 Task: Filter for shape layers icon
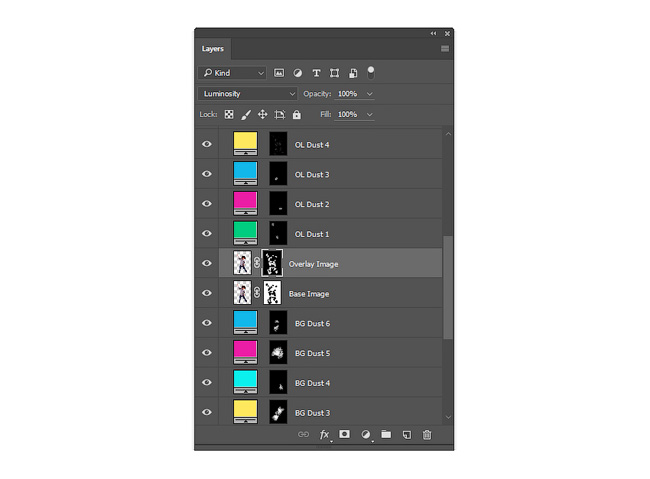coord(335,73)
